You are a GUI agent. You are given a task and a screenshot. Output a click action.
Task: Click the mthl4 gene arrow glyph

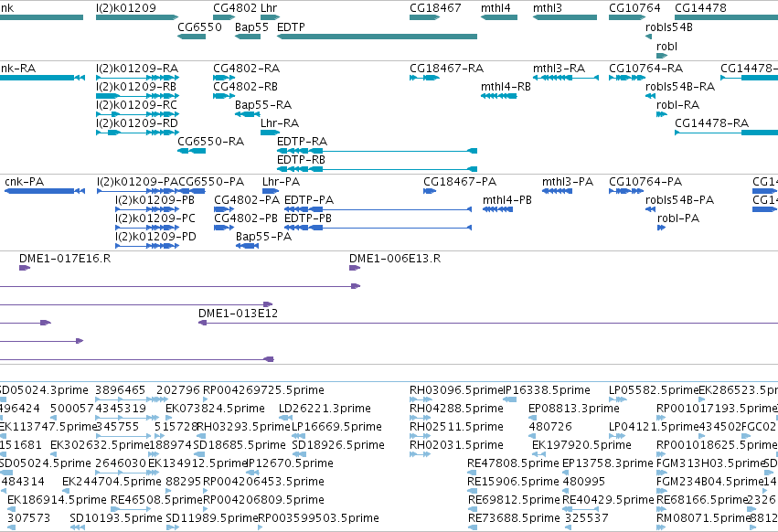pos(498,17)
